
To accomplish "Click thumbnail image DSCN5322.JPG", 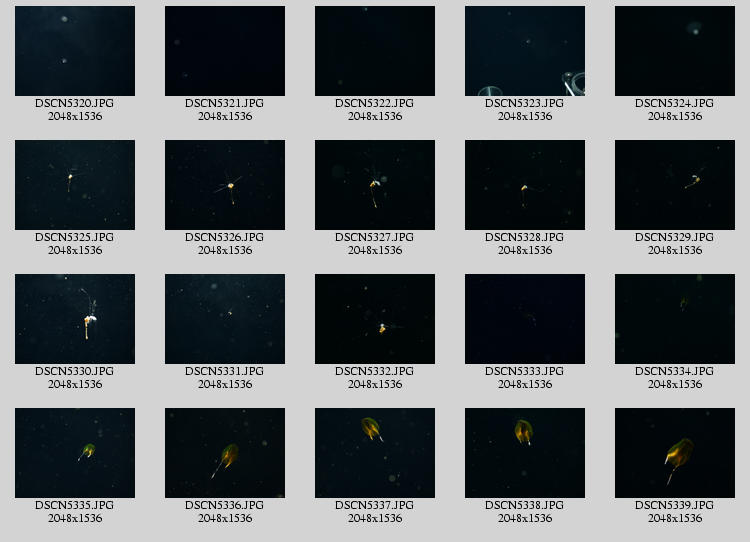I will coord(375,51).
